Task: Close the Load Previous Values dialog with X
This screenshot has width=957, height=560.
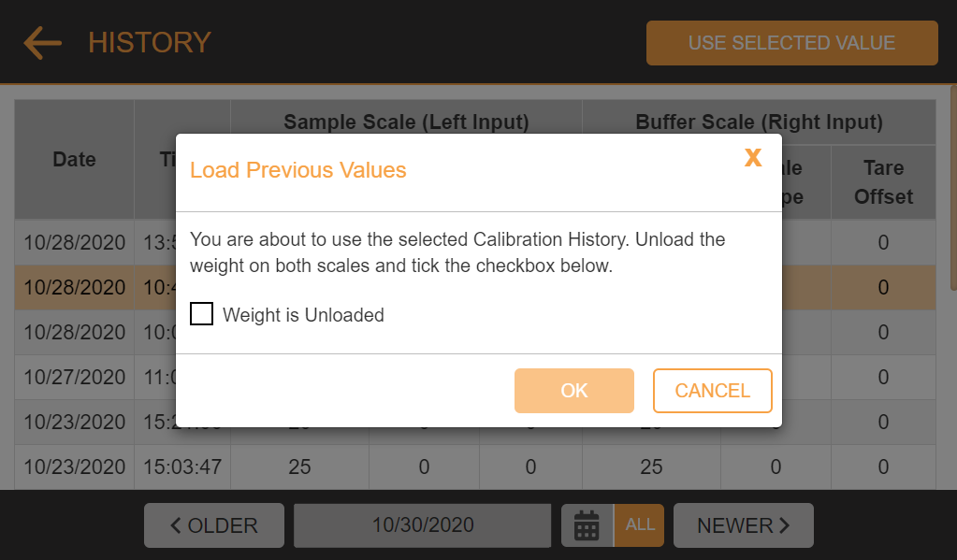Action: (x=753, y=157)
